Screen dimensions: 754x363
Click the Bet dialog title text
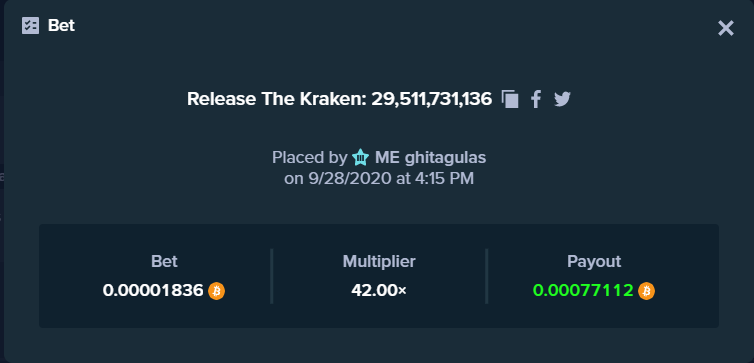click(61, 25)
